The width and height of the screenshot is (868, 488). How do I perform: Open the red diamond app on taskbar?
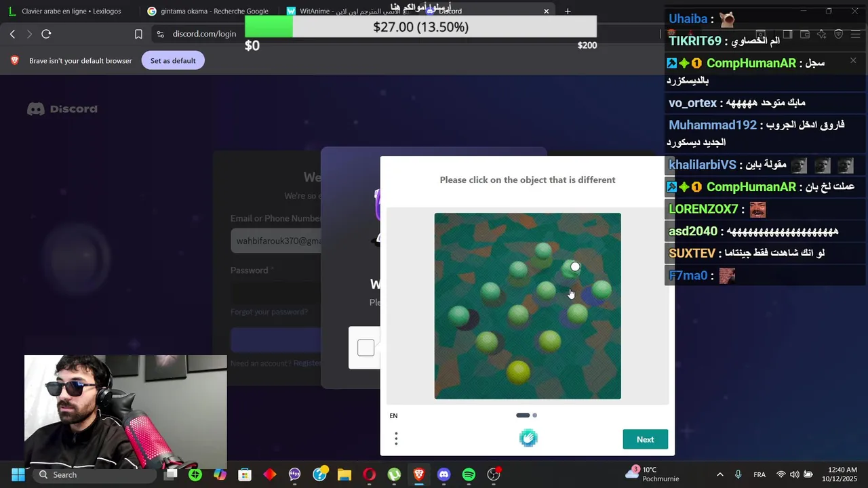pyautogui.click(x=270, y=474)
